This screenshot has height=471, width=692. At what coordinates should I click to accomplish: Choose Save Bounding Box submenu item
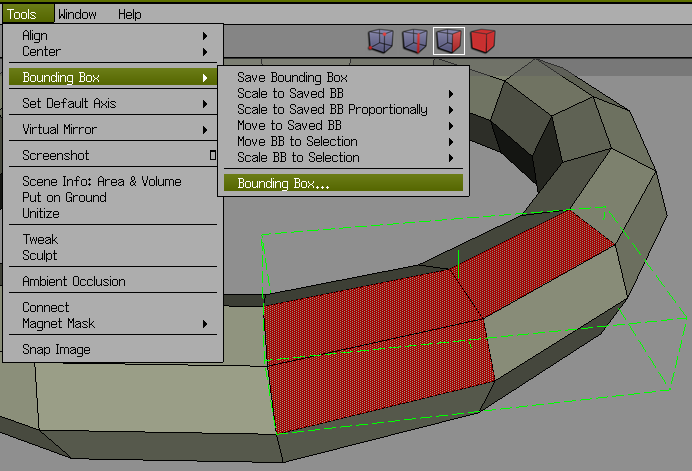[343, 77]
